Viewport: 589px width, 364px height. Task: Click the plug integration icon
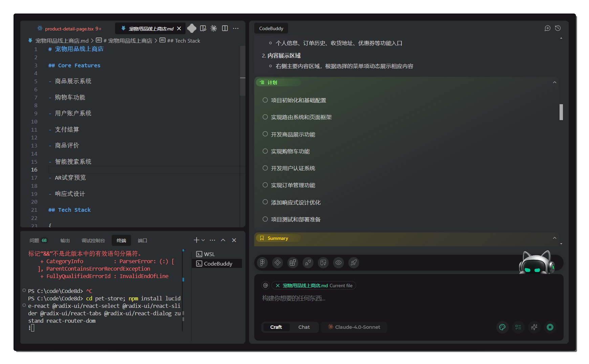coord(308,263)
